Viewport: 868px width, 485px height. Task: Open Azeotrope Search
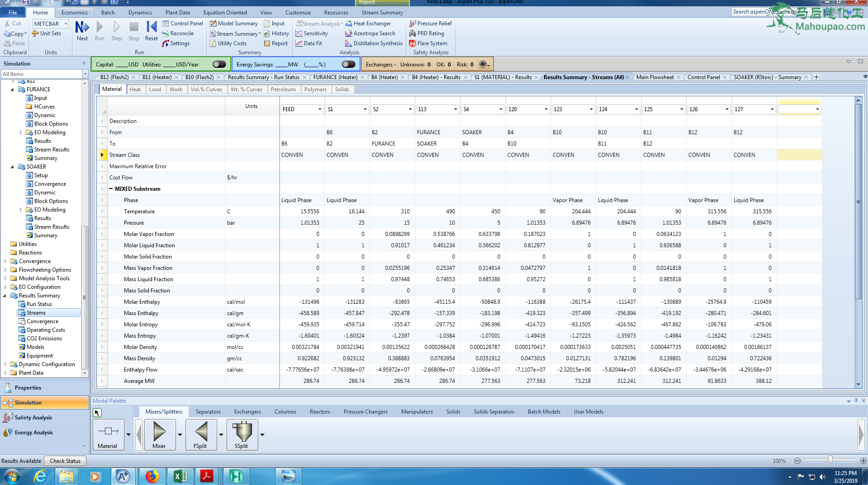[370, 33]
